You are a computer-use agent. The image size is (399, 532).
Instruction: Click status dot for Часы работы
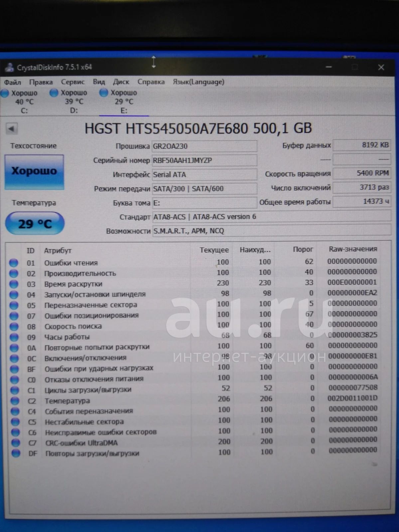[x=14, y=337]
